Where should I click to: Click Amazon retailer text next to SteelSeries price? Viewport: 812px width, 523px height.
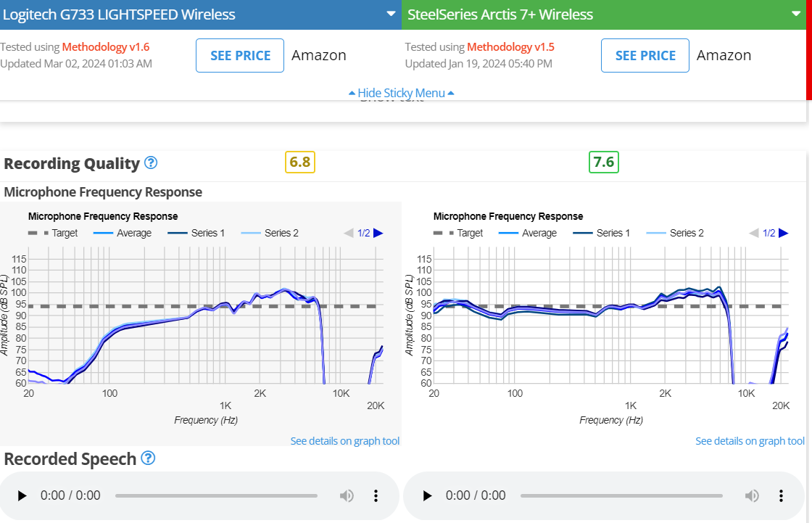pyautogui.click(x=724, y=55)
